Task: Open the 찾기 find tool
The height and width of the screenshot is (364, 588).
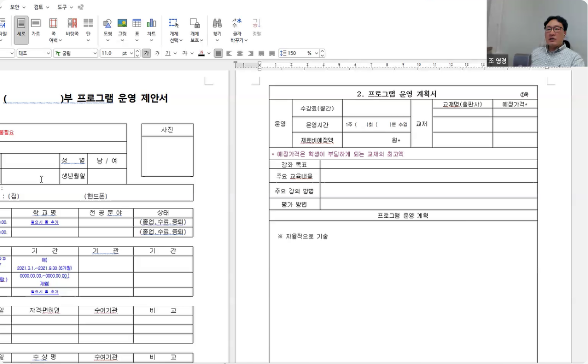Action: point(217,27)
